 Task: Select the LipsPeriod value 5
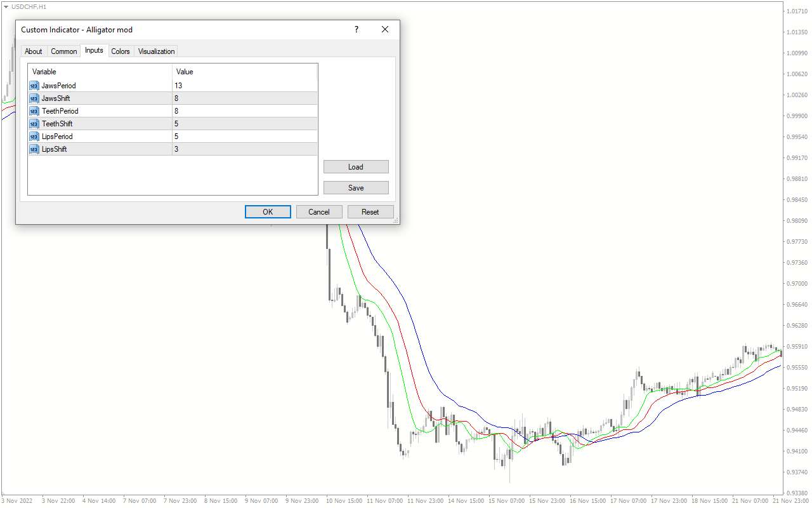pos(244,137)
